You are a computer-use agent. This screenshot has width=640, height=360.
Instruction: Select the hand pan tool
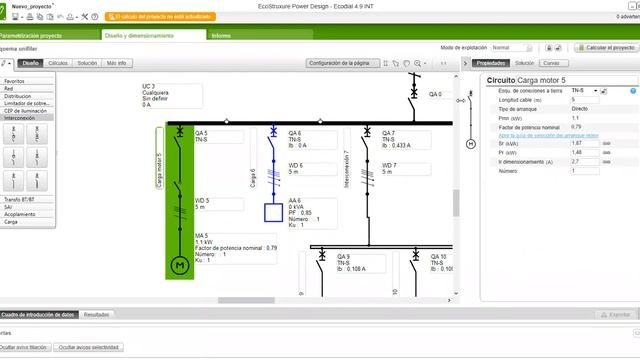pyautogui.click(x=407, y=63)
